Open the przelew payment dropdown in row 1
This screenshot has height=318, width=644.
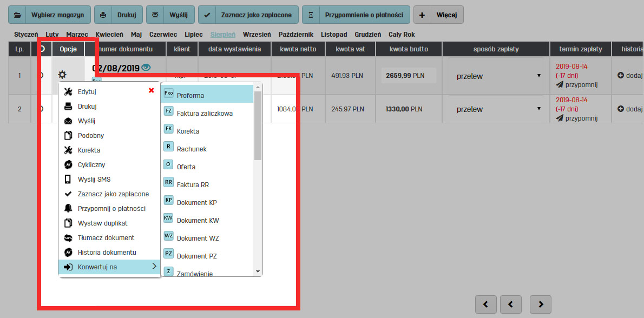[x=498, y=76]
